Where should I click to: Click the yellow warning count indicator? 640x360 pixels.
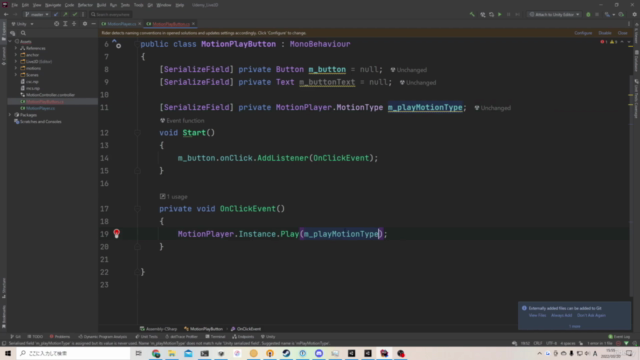tap(613, 42)
